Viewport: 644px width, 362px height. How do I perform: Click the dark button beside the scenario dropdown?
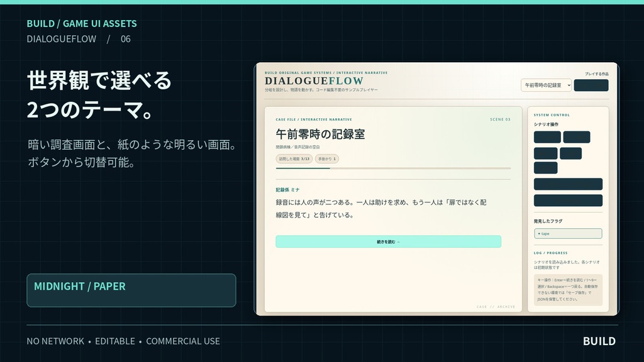click(x=591, y=85)
